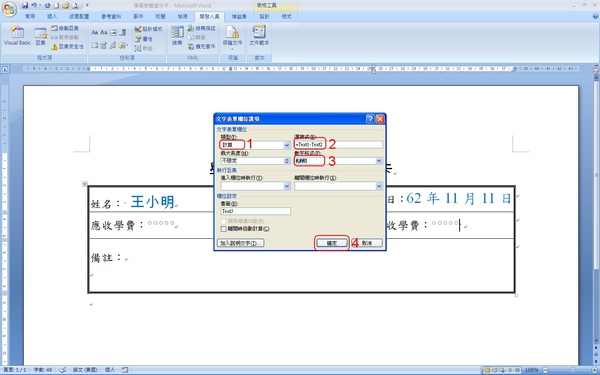This screenshot has width=600, height=375.
Task: Switch to Home (常用) ribbon tab
Action: tap(30, 17)
